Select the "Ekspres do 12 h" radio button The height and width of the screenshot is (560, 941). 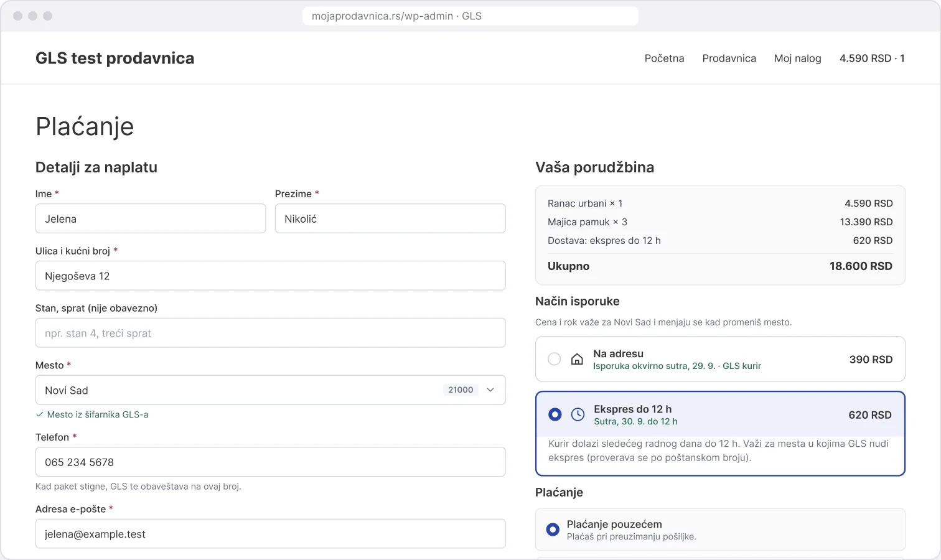tap(555, 414)
